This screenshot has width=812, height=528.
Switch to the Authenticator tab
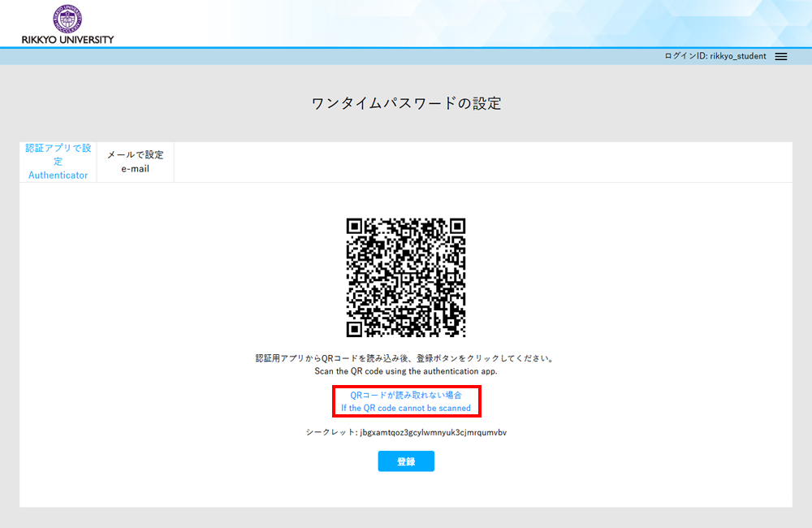pos(58,162)
